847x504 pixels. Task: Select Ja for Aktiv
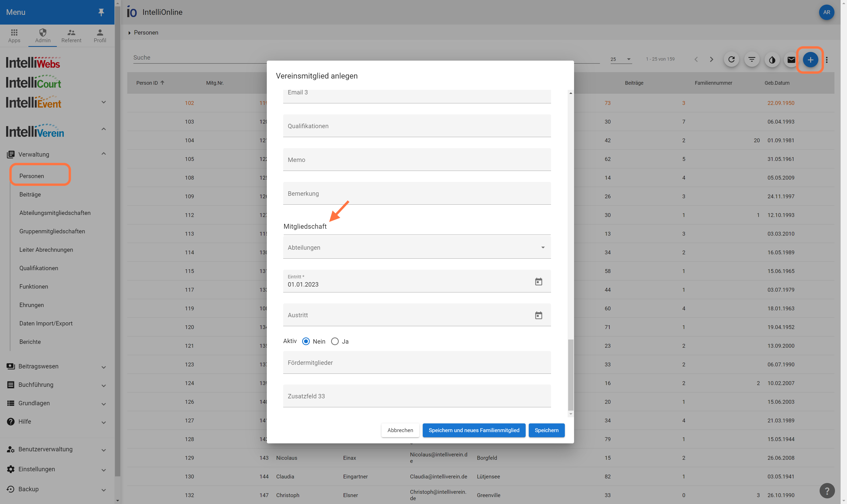click(x=335, y=341)
